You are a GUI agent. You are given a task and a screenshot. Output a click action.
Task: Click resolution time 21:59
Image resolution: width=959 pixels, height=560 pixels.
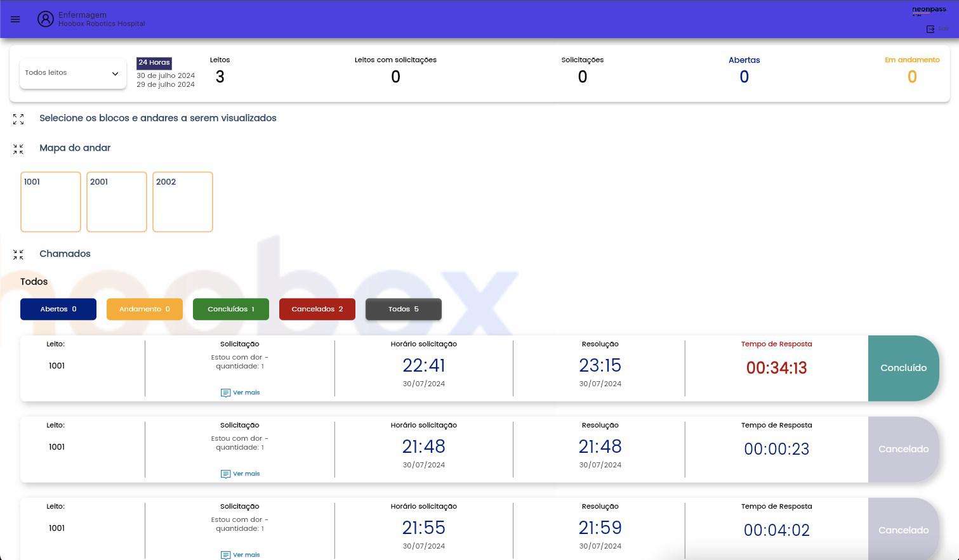pyautogui.click(x=600, y=528)
